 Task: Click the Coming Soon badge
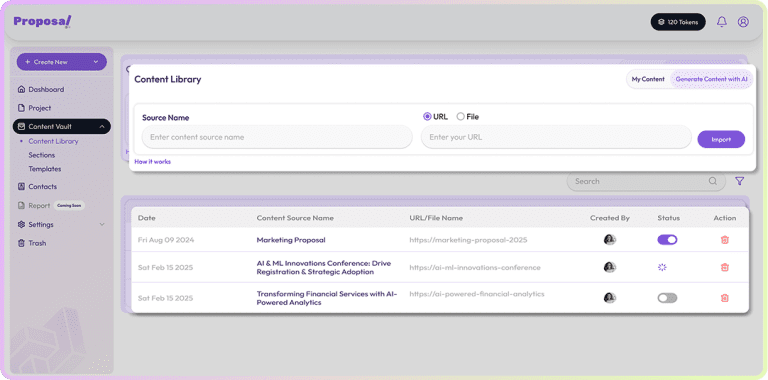(69, 206)
